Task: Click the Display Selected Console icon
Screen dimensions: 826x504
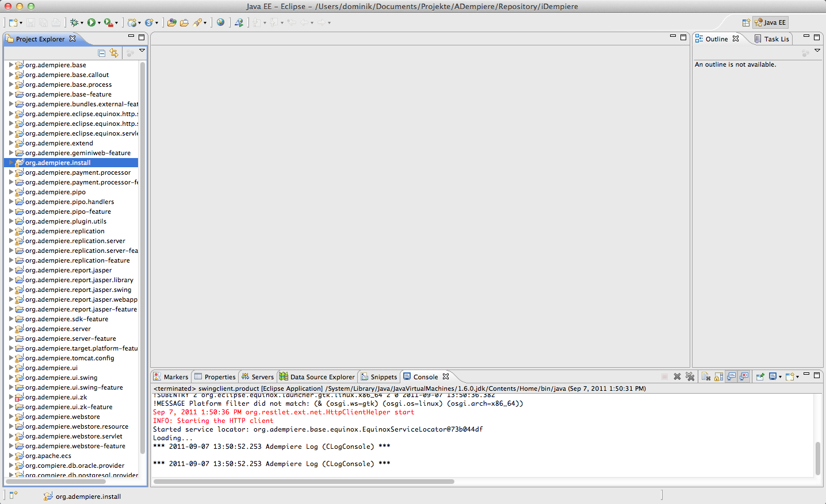Action: pyautogui.click(x=774, y=376)
